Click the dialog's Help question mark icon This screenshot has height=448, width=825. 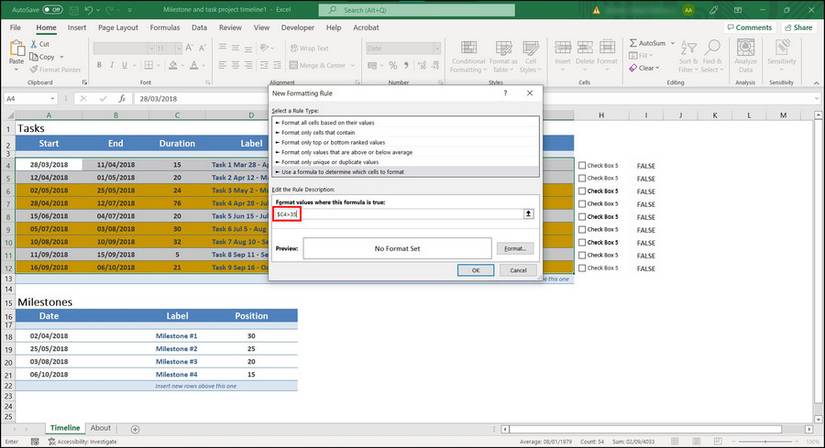504,93
